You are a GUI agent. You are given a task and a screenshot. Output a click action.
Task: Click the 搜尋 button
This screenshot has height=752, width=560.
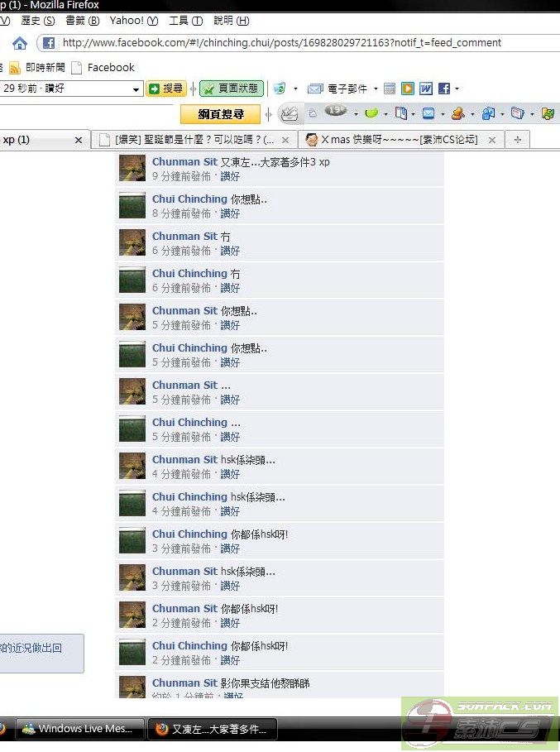click(x=166, y=89)
